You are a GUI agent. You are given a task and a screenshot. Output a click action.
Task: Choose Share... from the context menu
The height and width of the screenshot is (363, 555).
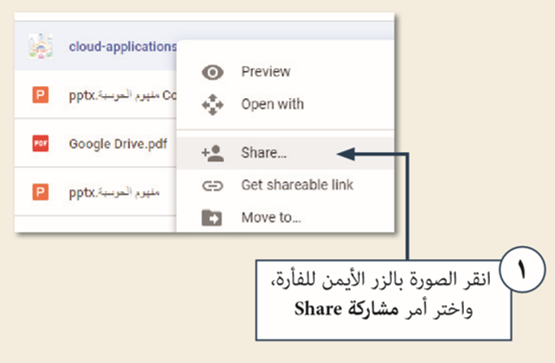(285, 153)
